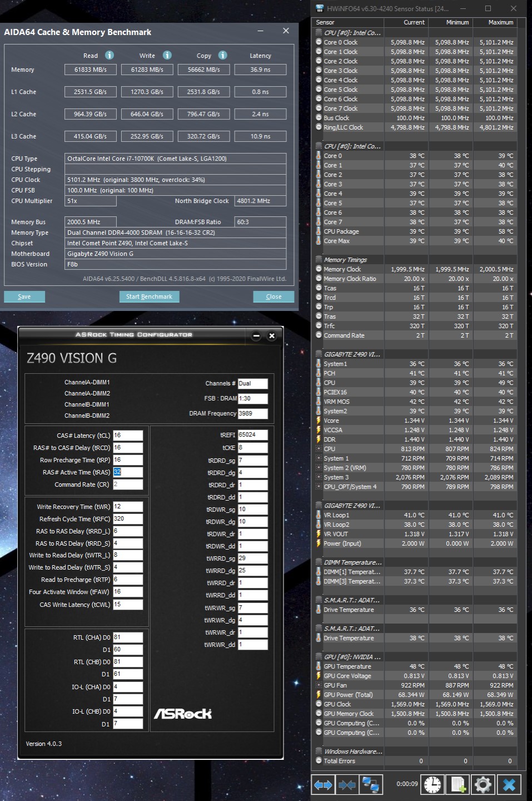The height and width of the screenshot is (801, 532).
Task: Click the AIDA64 Close button
Action: [274, 296]
